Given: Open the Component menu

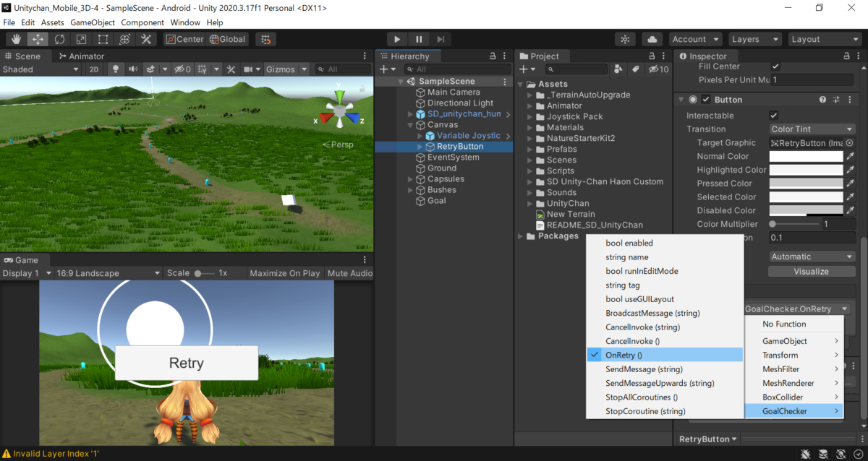Looking at the screenshot, I should tap(142, 22).
